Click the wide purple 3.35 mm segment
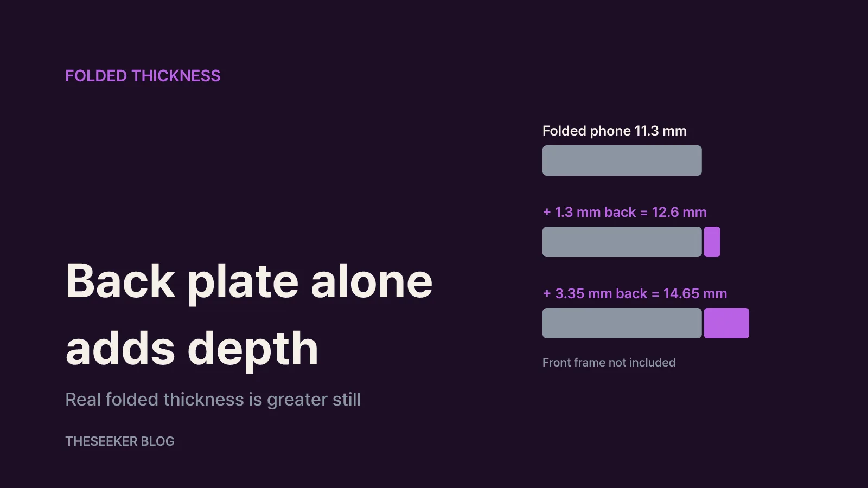Viewport: 868px width, 488px height. point(726,323)
